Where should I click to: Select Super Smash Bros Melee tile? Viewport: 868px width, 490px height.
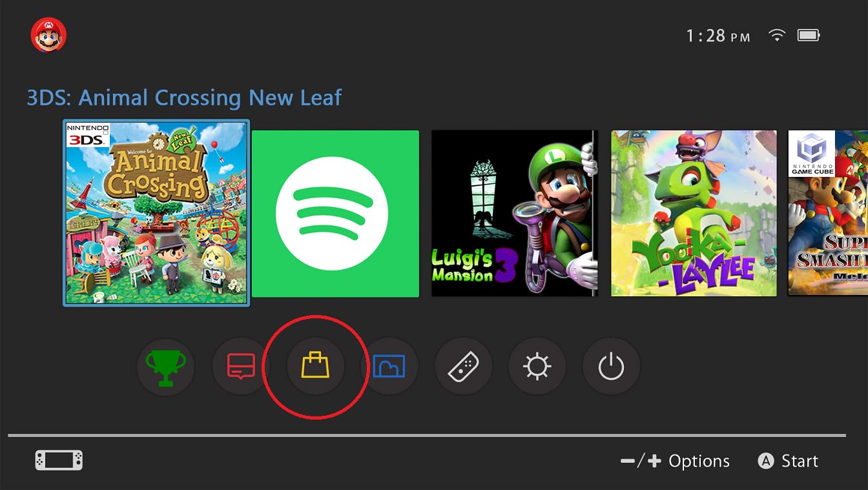point(828,214)
